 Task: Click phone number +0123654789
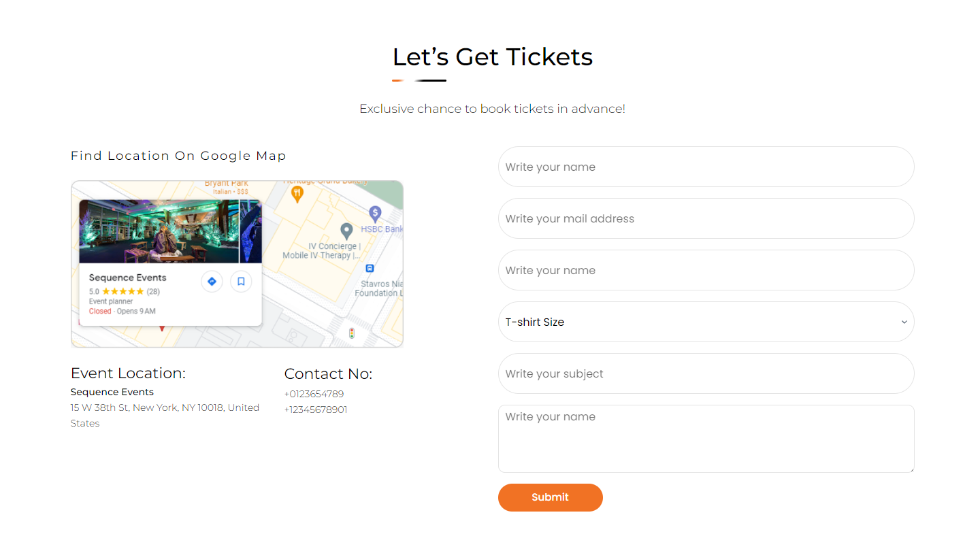pos(314,394)
